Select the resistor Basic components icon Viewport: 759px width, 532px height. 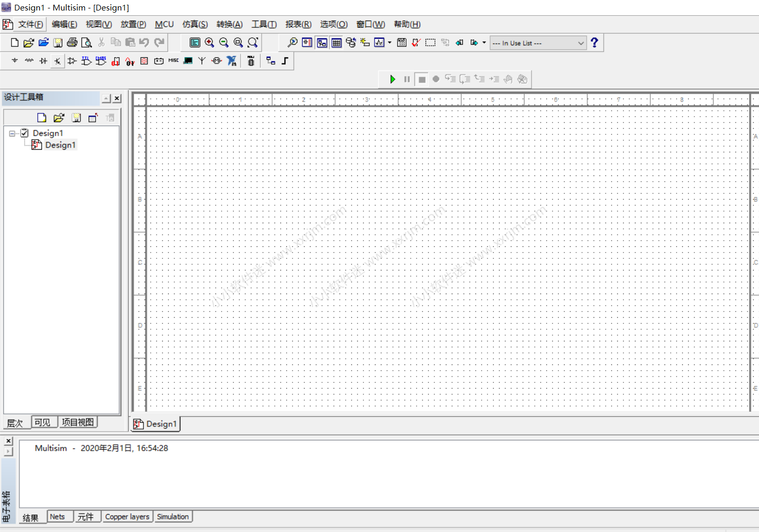tap(29, 61)
